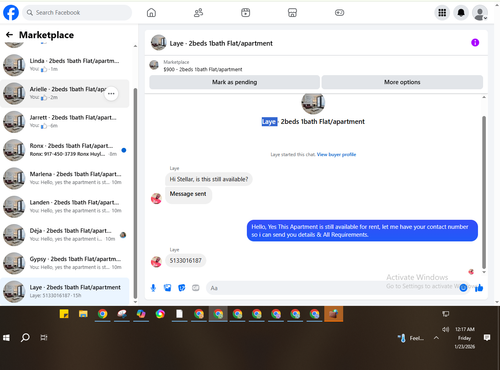This screenshot has height=370, width=500.
Task: Open the Windows notification center icon
Action: coord(487,338)
